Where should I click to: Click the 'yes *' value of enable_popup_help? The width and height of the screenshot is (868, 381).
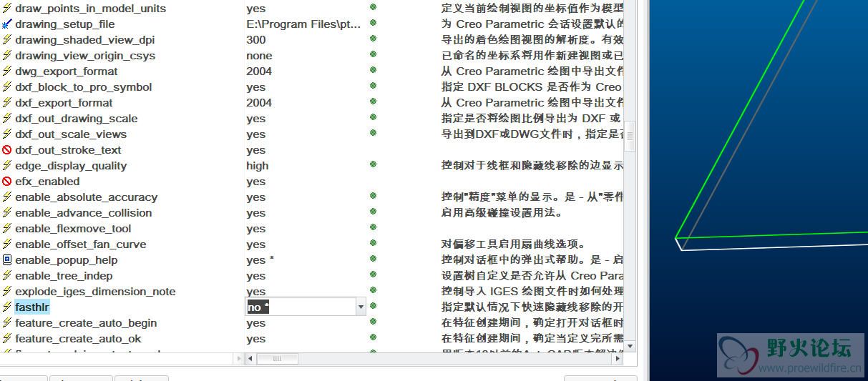[x=260, y=260]
